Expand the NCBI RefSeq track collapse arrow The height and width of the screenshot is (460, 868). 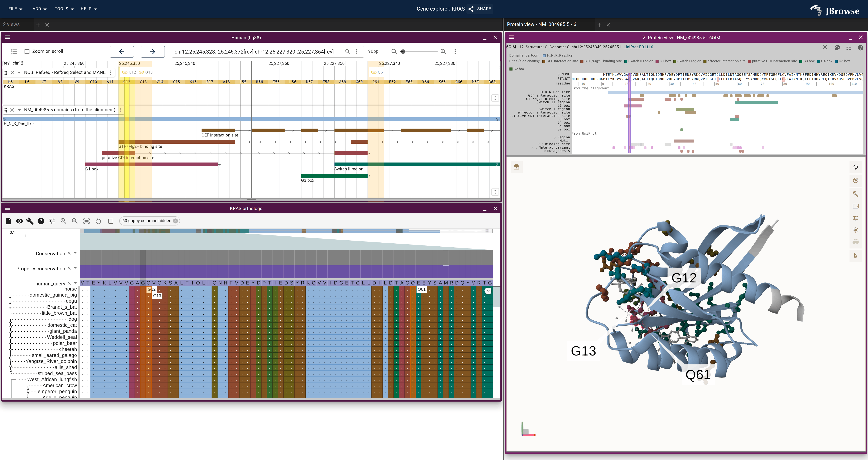click(19, 72)
